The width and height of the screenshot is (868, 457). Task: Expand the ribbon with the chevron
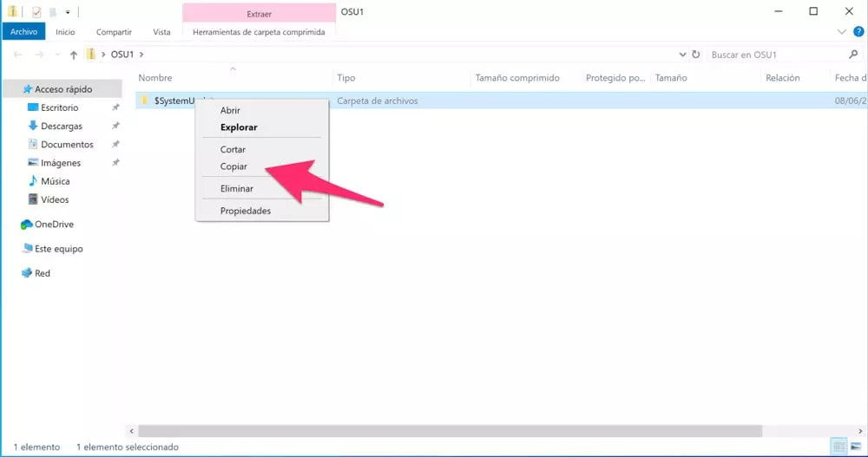coord(840,32)
